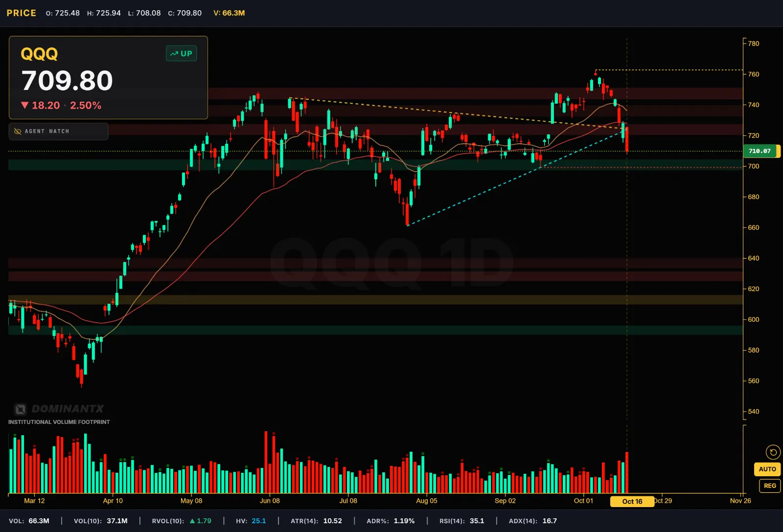
Task: Click the 760 price level on the axis
Action: (x=754, y=74)
